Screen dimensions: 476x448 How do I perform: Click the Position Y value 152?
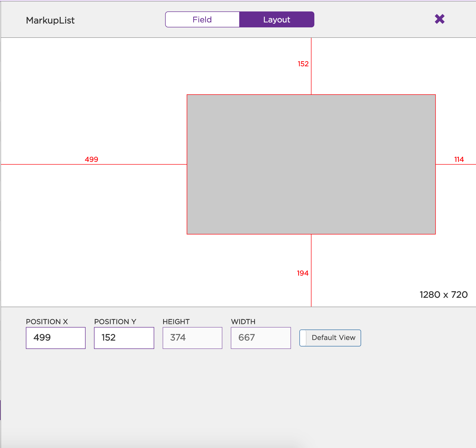(124, 338)
